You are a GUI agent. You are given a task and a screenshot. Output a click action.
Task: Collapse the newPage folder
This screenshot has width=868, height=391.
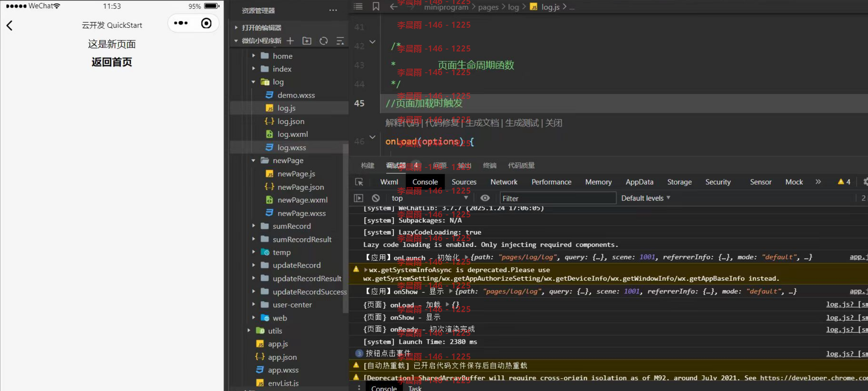[253, 161]
